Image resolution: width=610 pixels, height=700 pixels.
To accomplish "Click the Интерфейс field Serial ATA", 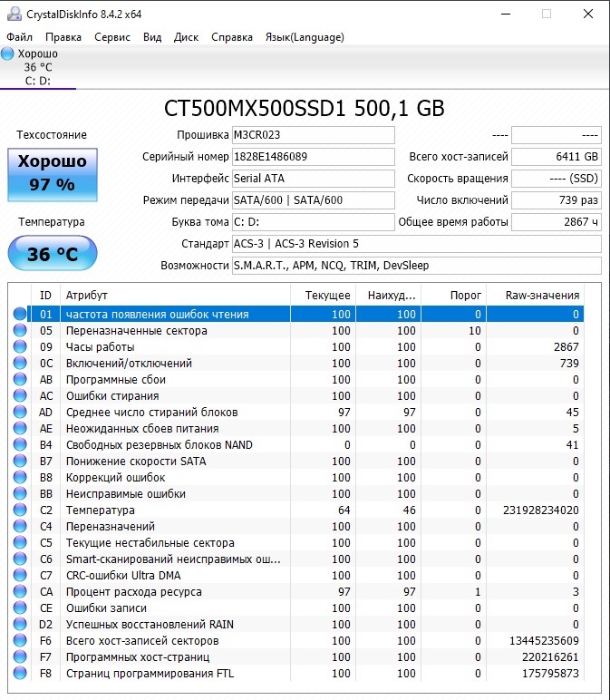I will pos(314,179).
